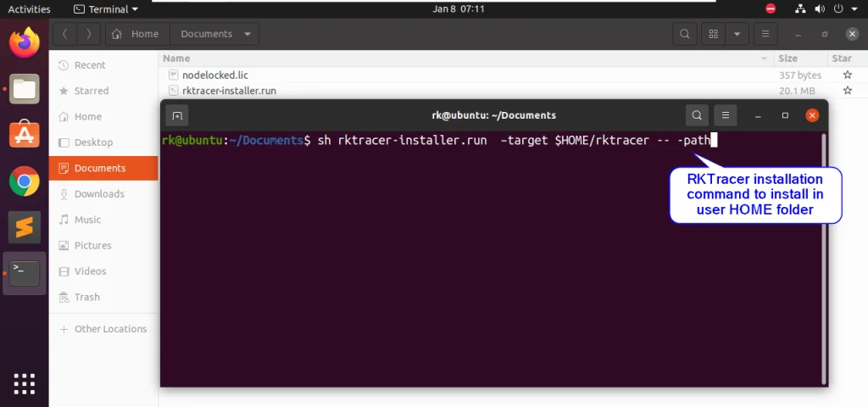Image resolution: width=868 pixels, height=407 pixels.
Task: Open Videos in Files sidebar
Action: click(103, 270)
